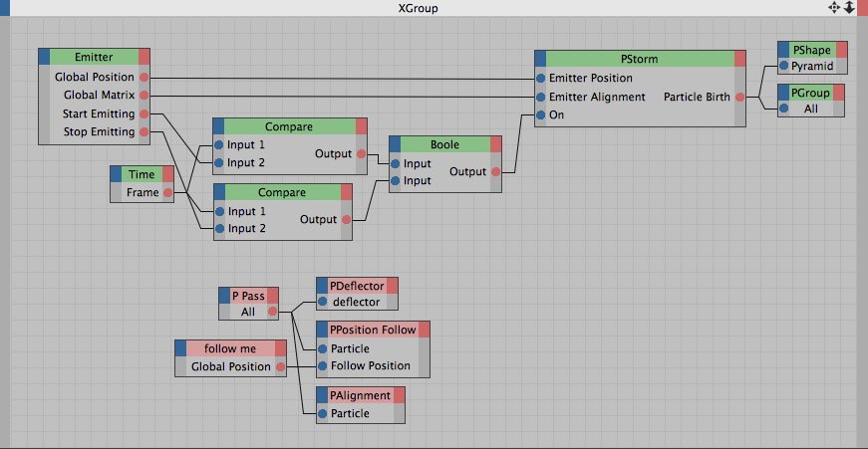Select the Emitter node title bar
The height and width of the screenshot is (449, 868).
coord(94,57)
